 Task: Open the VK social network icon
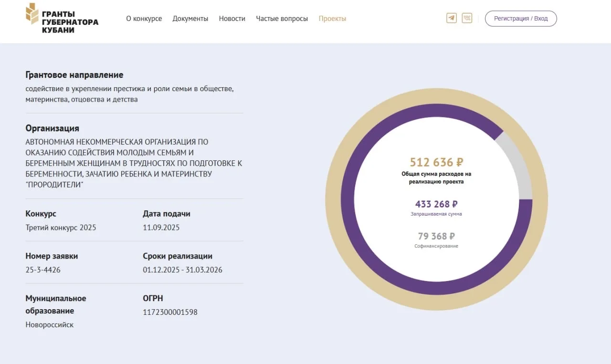[x=467, y=18]
